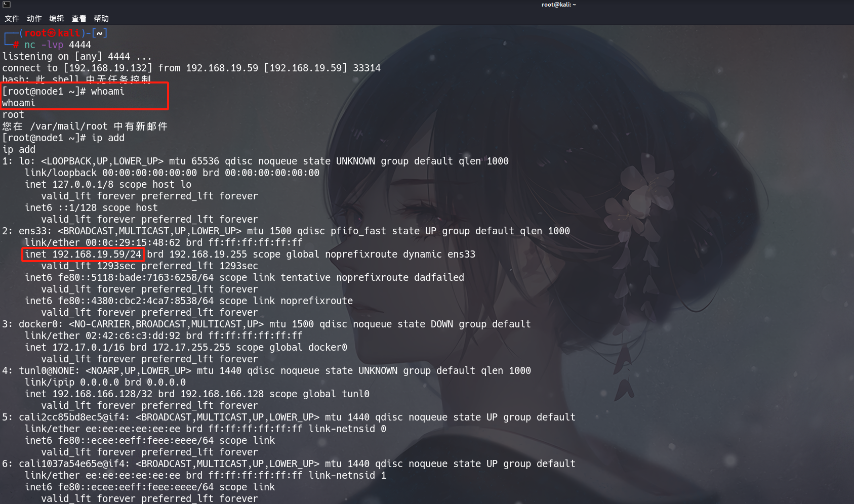The height and width of the screenshot is (504, 854).
Task: Click the '4: tunl0@NONE:' interface line
Action: [x=267, y=371]
